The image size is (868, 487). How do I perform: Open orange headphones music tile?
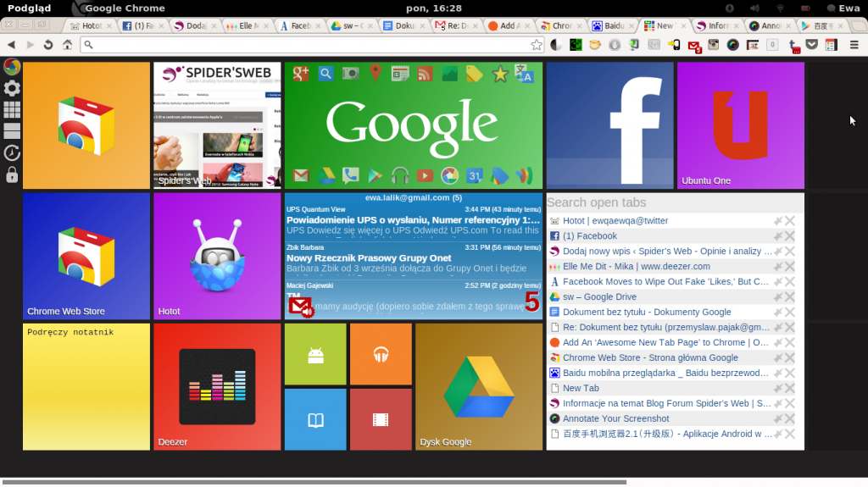[381, 354]
